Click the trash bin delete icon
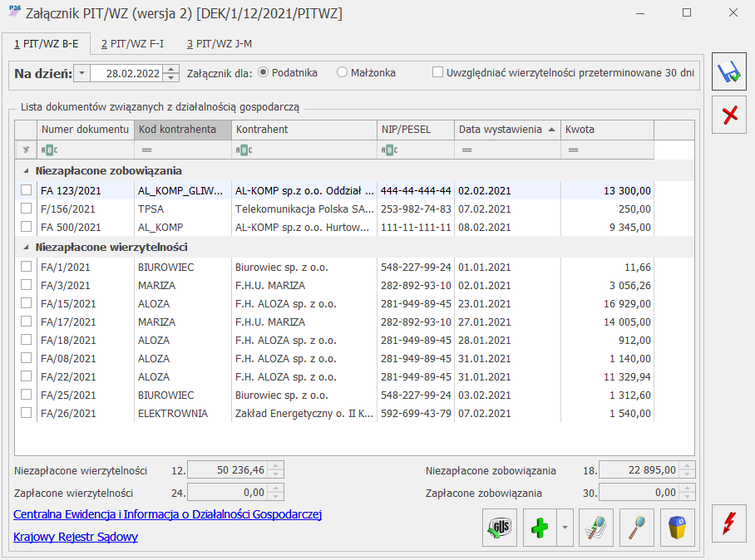The height and width of the screenshot is (560, 755). pos(678,528)
